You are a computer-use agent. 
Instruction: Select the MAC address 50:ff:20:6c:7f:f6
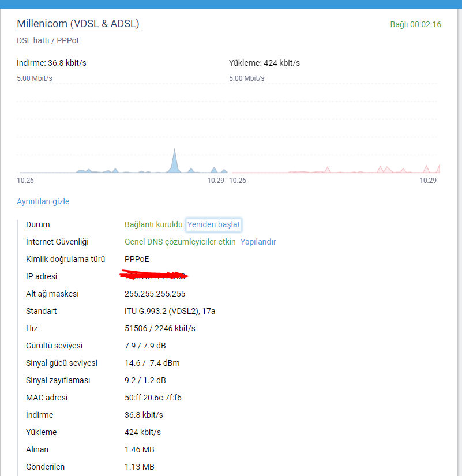[153, 398]
